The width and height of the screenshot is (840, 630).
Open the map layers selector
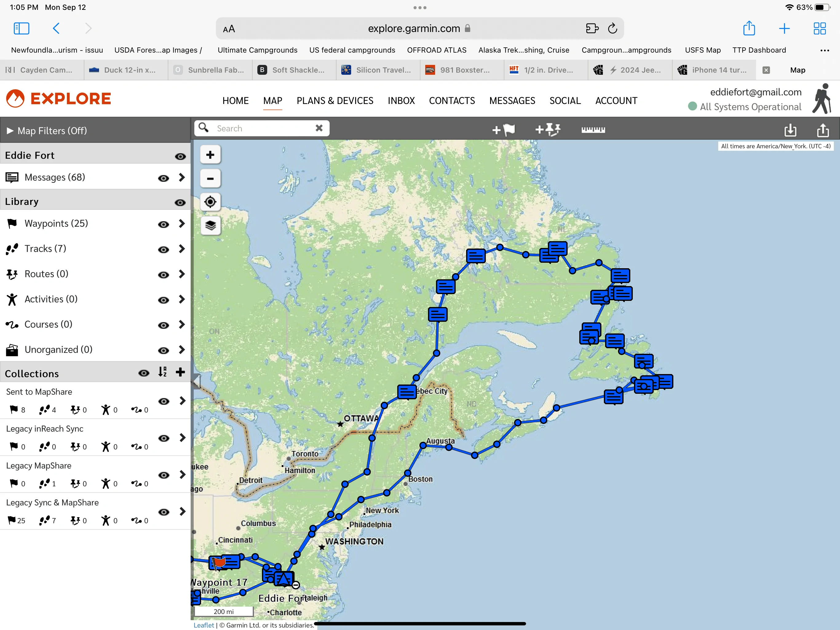pos(210,225)
